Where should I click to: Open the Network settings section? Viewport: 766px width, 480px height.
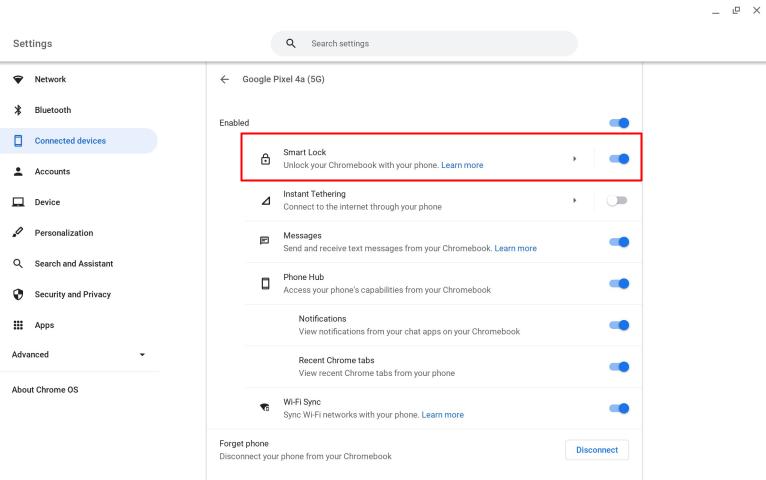point(78,79)
